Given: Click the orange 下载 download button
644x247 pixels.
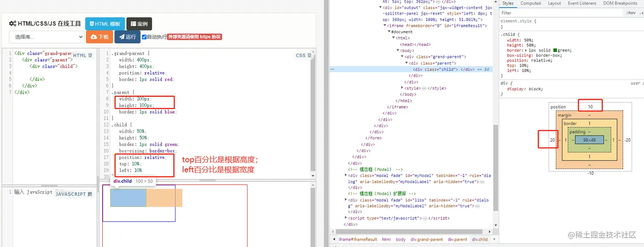Looking at the screenshot, I should (x=99, y=37).
